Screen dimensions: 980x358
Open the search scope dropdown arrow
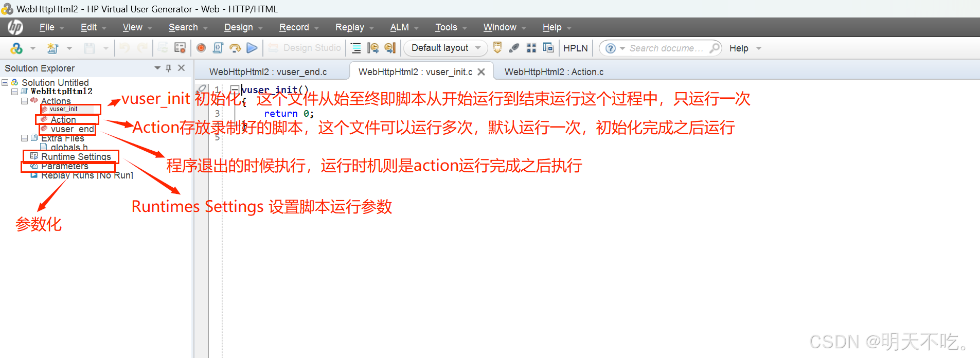point(622,48)
